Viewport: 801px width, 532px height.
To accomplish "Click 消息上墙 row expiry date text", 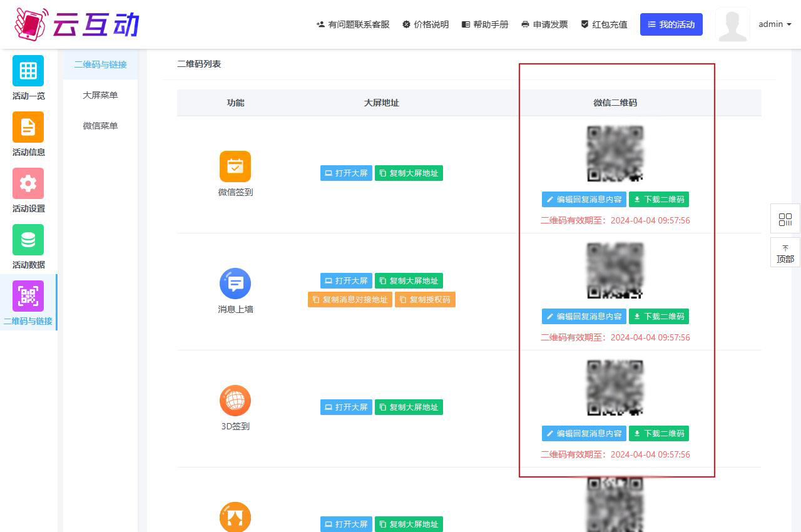I will click(x=615, y=337).
